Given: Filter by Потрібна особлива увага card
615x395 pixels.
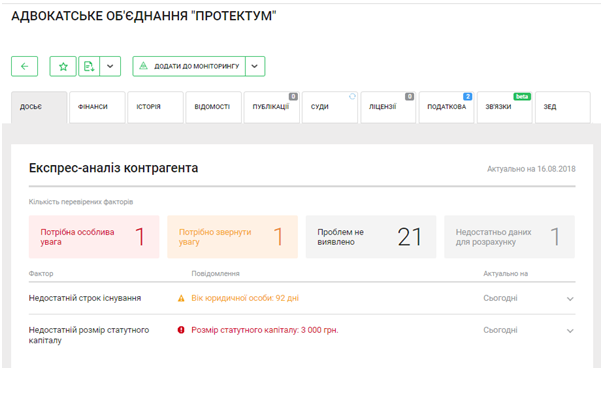Looking at the screenshot, I should point(94,237).
